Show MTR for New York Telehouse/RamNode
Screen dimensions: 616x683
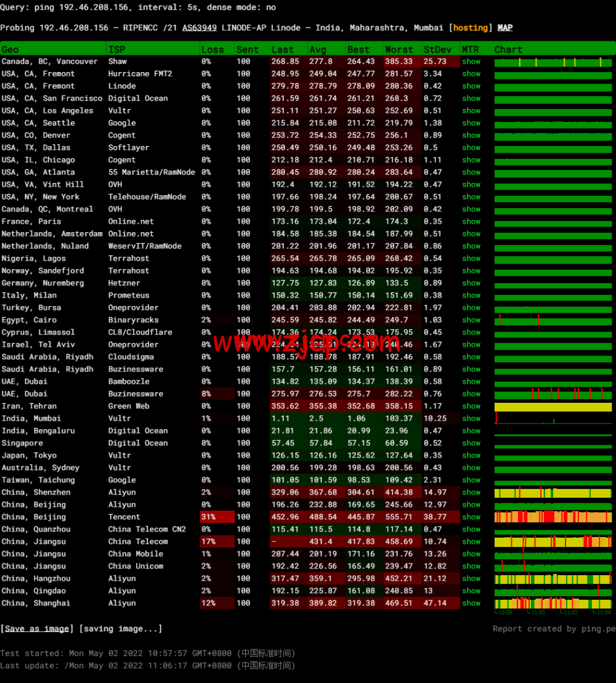(x=471, y=197)
